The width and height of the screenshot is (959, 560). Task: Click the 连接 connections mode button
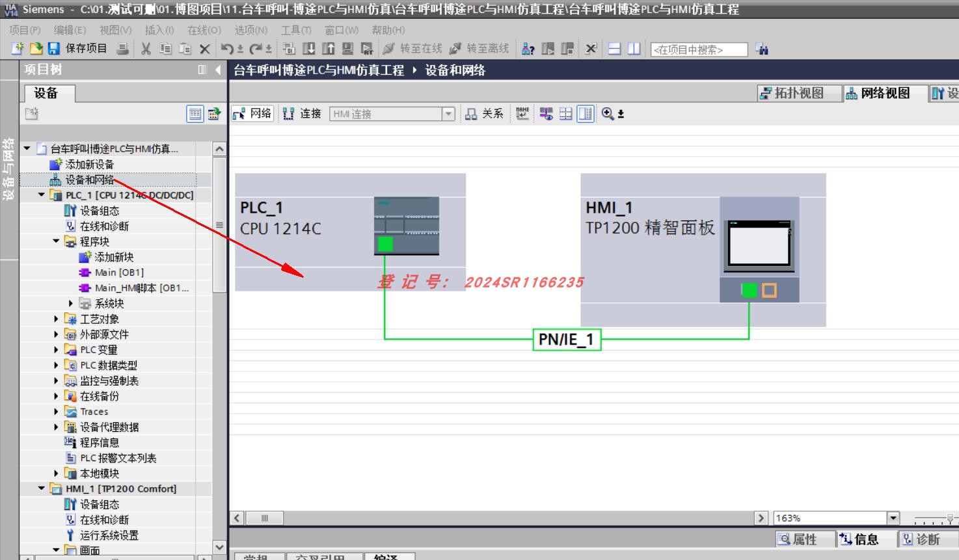coord(302,113)
